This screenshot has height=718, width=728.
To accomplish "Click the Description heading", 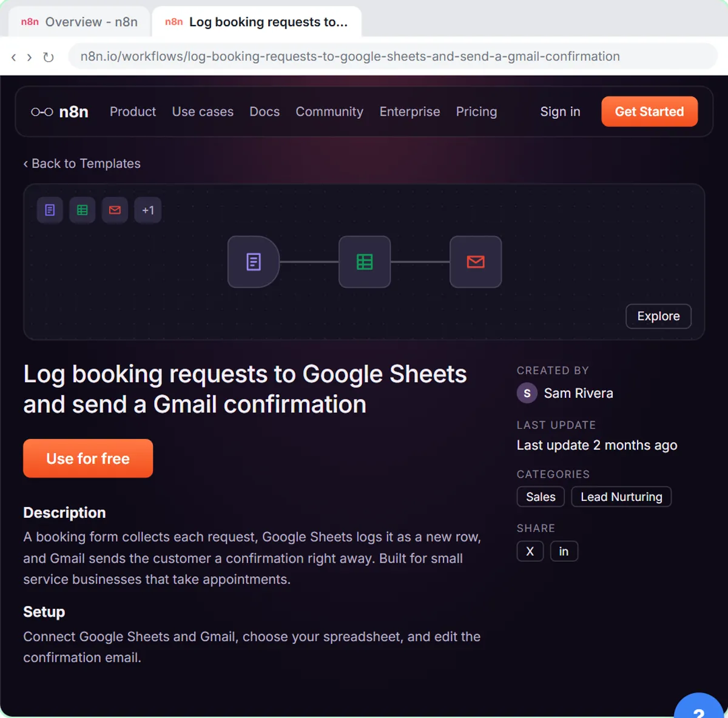I will pyautogui.click(x=64, y=512).
